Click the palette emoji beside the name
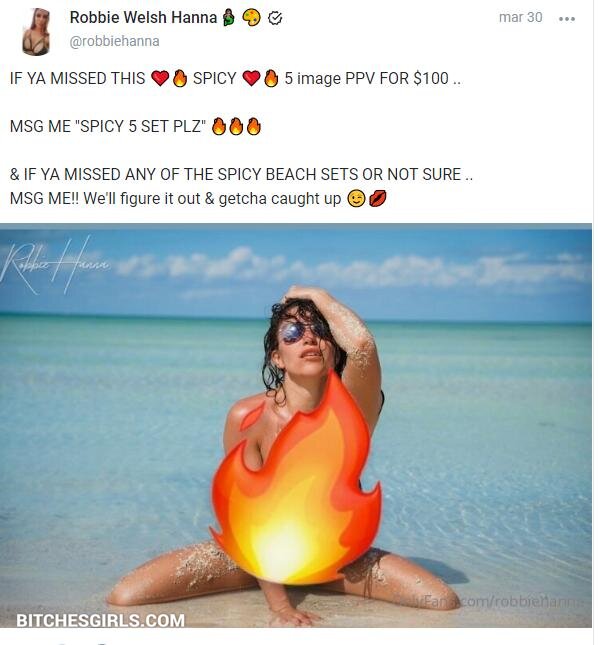This screenshot has width=598, height=645. [x=251, y=18]
